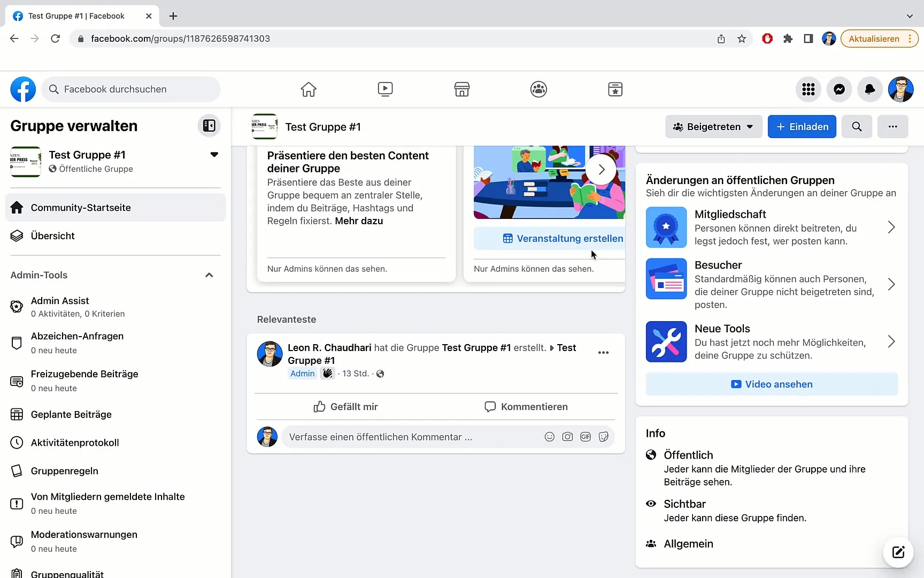Screen dimensions: 924x578
Task: Follow the Mehr dazu link
Action: point(359,221)
